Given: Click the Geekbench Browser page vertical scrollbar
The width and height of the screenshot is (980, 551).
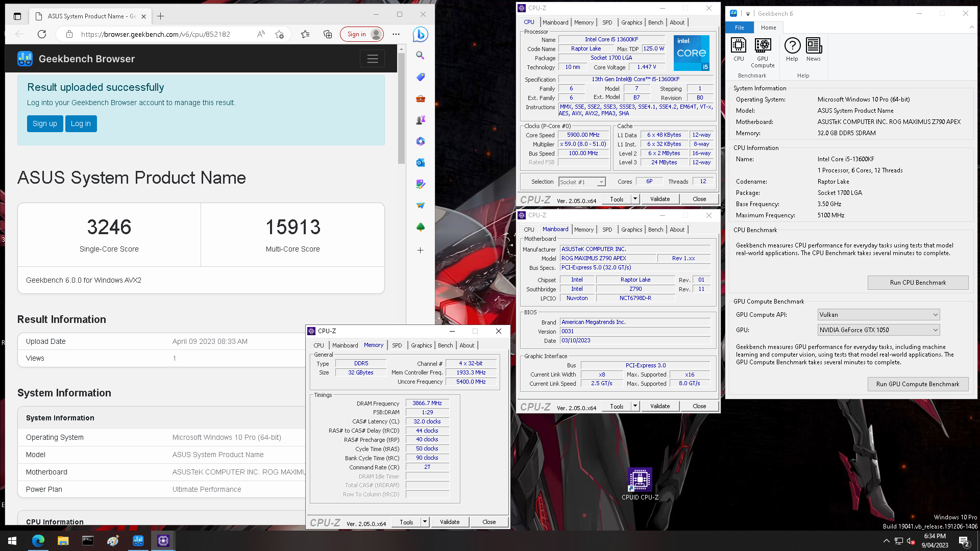Looking at the screenshot, I should click(401, 109).
